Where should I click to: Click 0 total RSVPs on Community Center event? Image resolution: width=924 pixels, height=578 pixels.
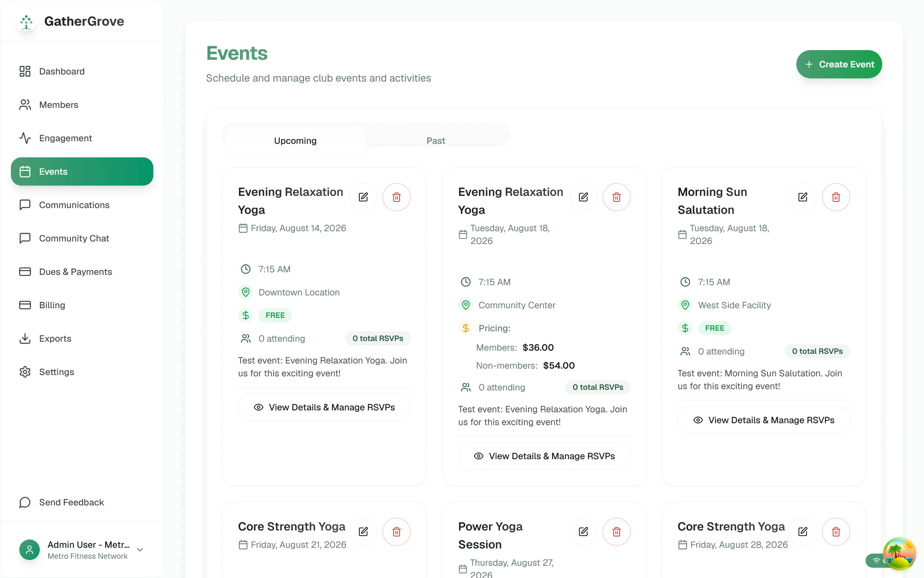[597, 387]
